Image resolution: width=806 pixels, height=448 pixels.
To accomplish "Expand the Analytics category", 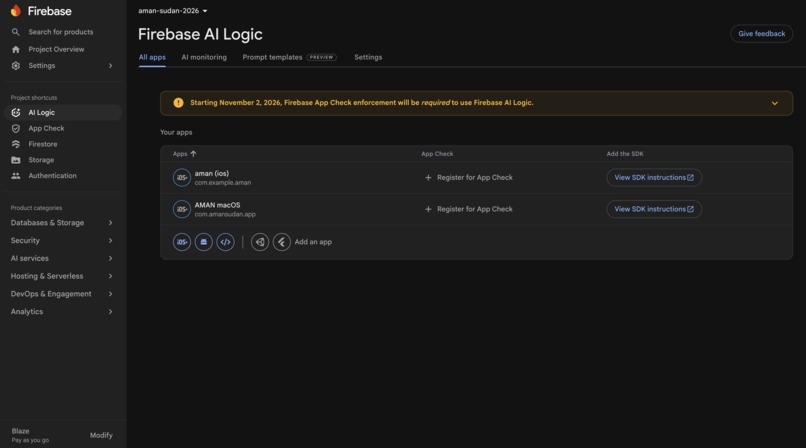I will click(62, 312).
